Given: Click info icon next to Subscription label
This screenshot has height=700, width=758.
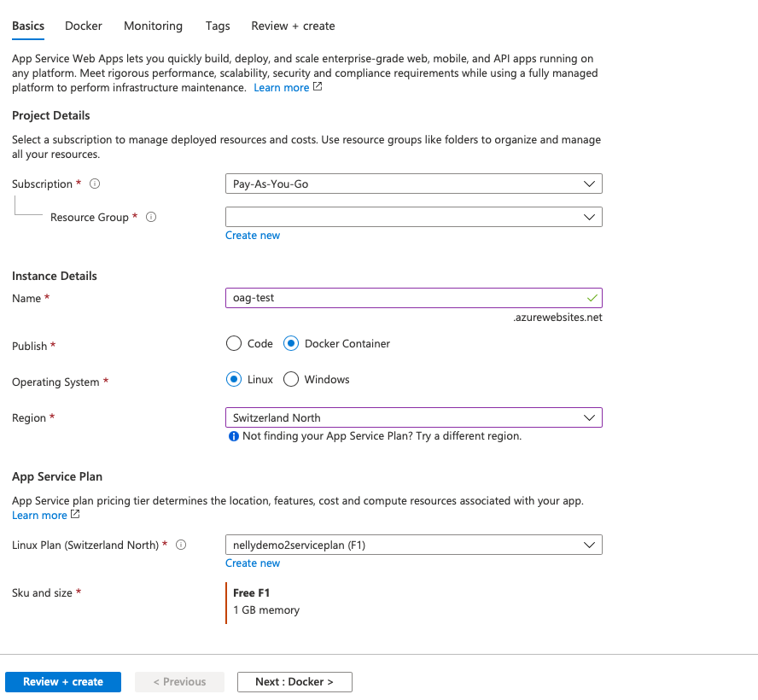Looking at the screenshot, I should click(x=95, y=184).
